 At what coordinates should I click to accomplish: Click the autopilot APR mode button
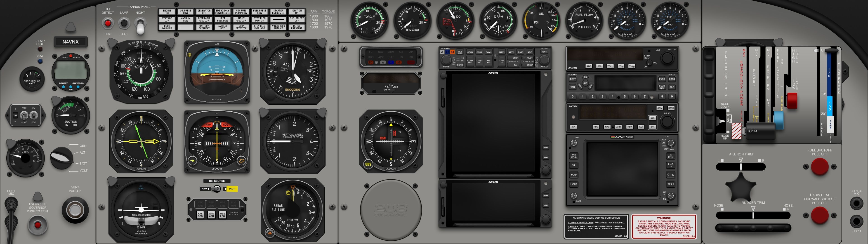tap(618, 127)
